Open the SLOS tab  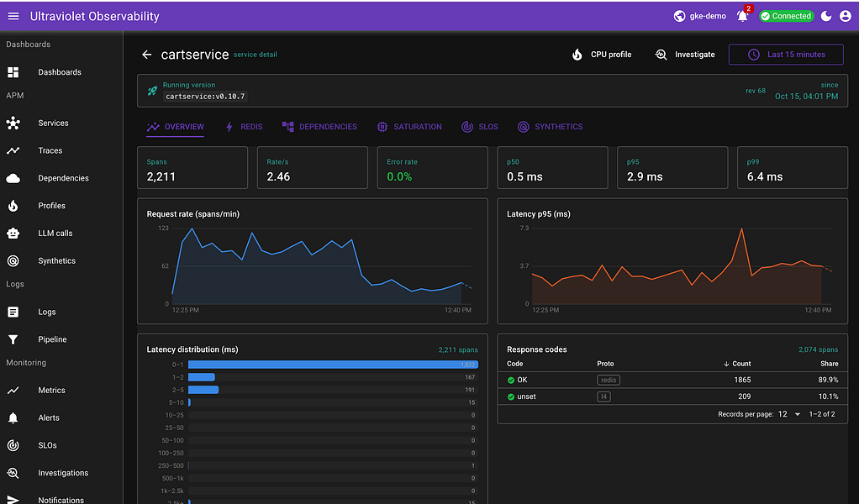[x=480, y=127]
